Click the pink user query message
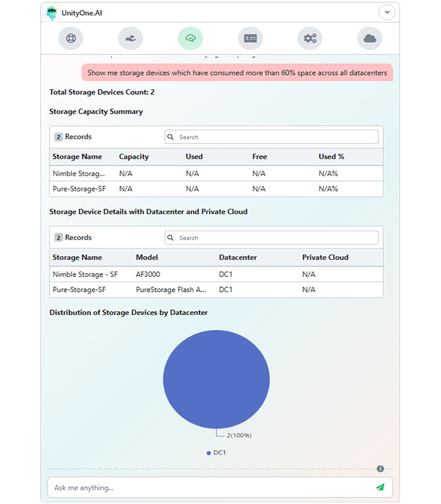This screenshot has width=441, height=504. (x=237, y=72)
